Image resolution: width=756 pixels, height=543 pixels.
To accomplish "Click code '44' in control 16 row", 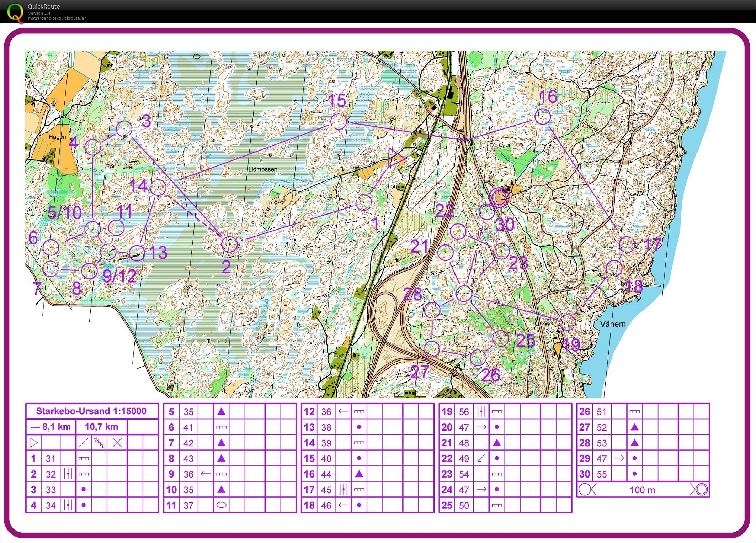I will coord(326,474).
